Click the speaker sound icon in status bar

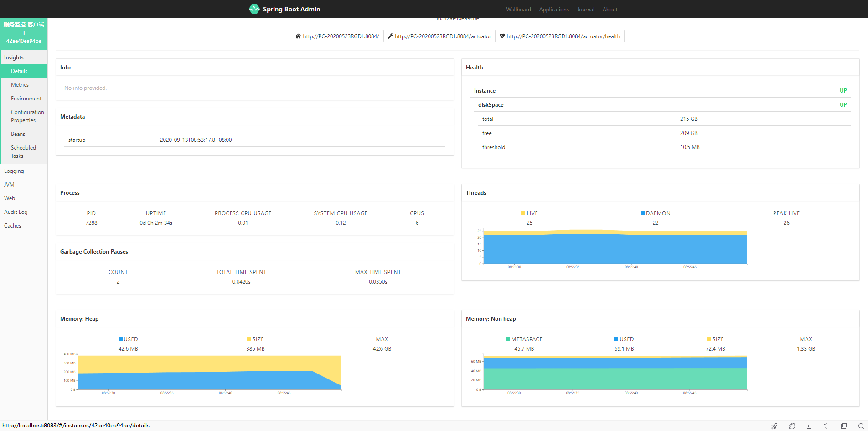click(827, 426)
